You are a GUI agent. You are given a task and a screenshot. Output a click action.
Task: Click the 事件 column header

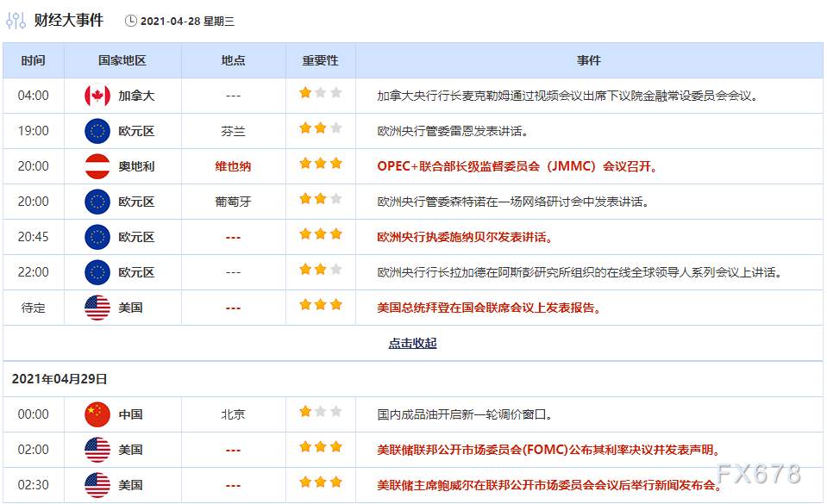point(589,60)
